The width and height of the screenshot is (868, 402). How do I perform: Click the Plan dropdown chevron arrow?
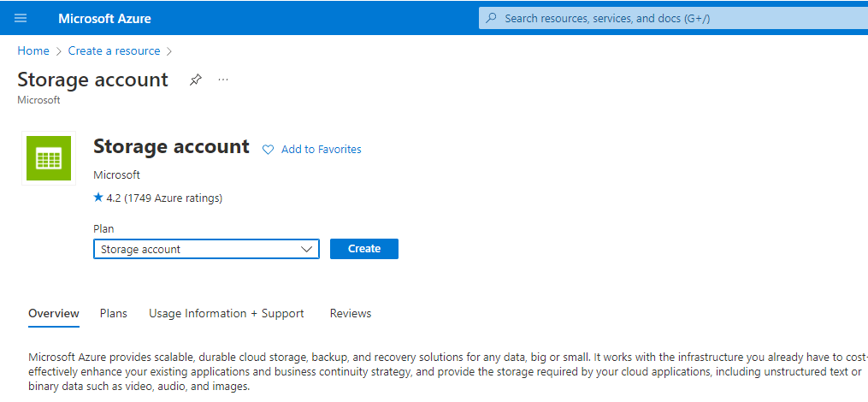click(x=307, y=249)
